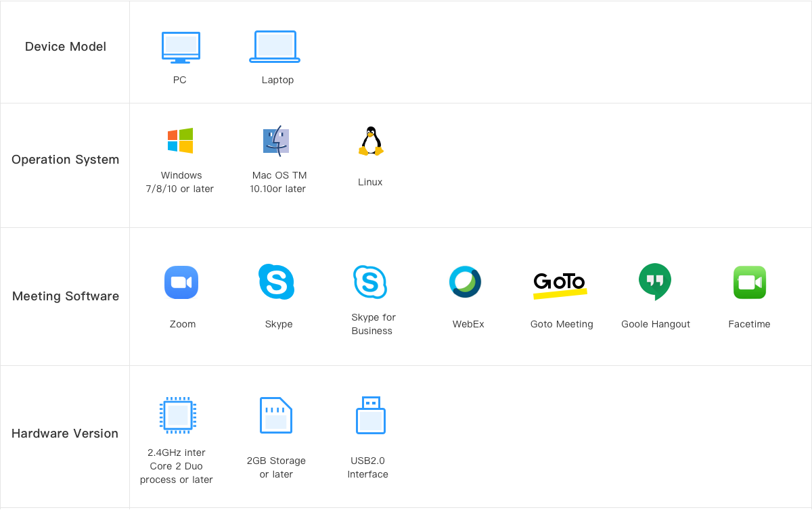Select the Skype for Business icon
Viewport: 812px width, 510px height.
pyautogui.click(x=370, y=281)
